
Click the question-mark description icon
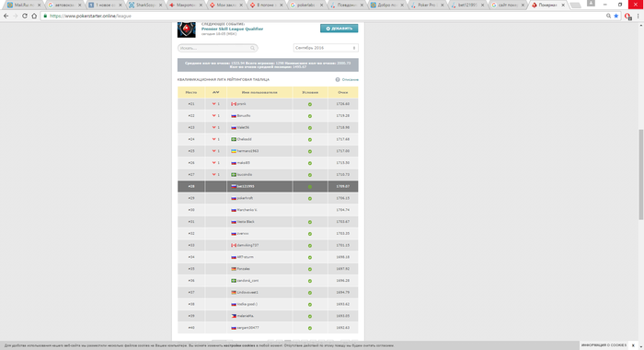338,80
